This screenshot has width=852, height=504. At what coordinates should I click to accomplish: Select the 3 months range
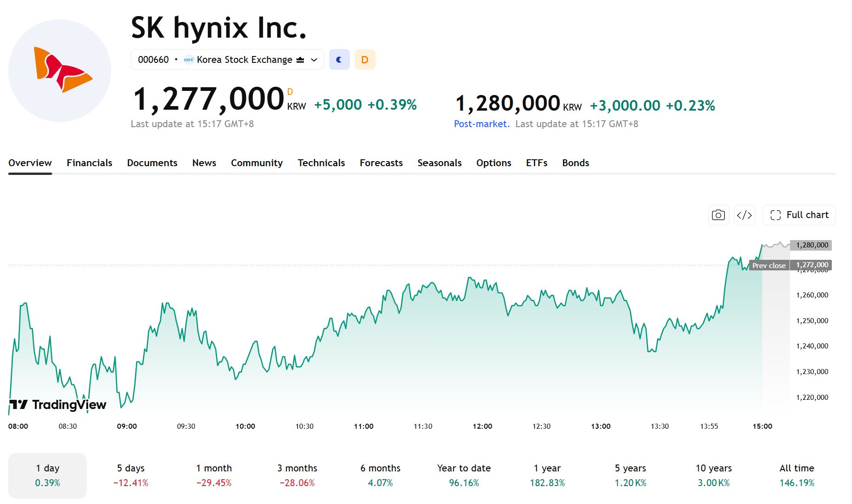click(297, 476)
